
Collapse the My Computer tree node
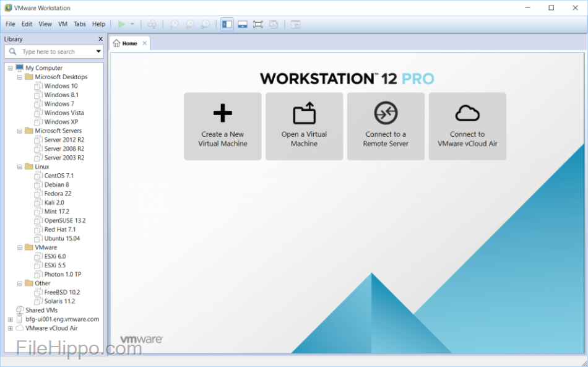pyautogui.click(x=11, y=68)
